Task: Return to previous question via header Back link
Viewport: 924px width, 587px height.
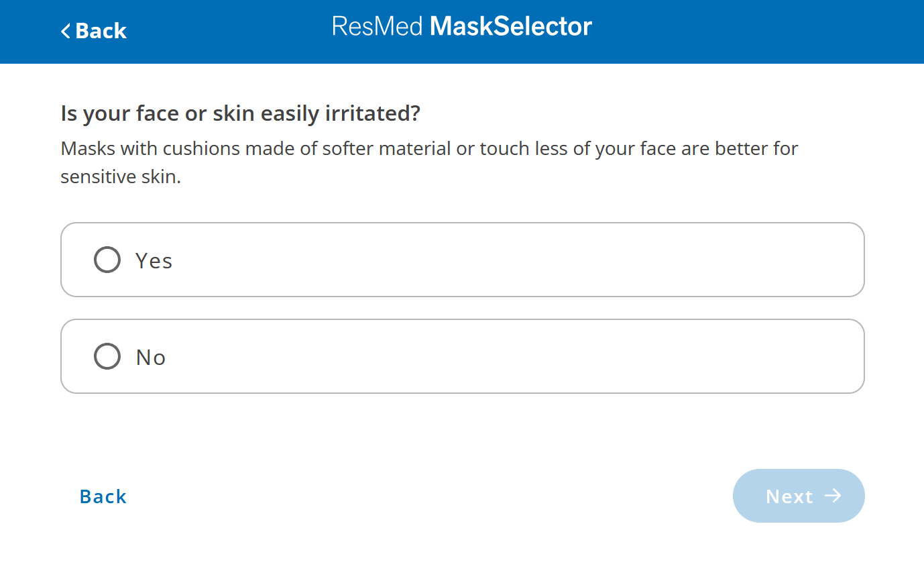Action: [93, 31]
